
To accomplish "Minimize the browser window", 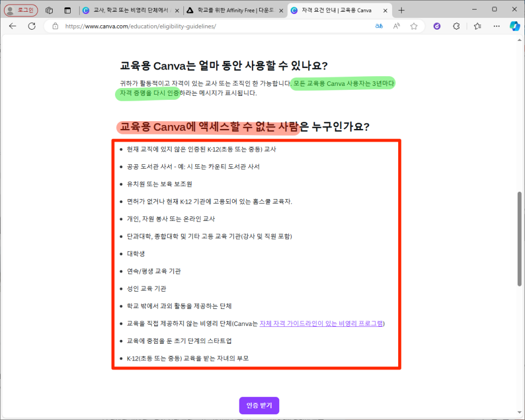I will tap(474, 10).
